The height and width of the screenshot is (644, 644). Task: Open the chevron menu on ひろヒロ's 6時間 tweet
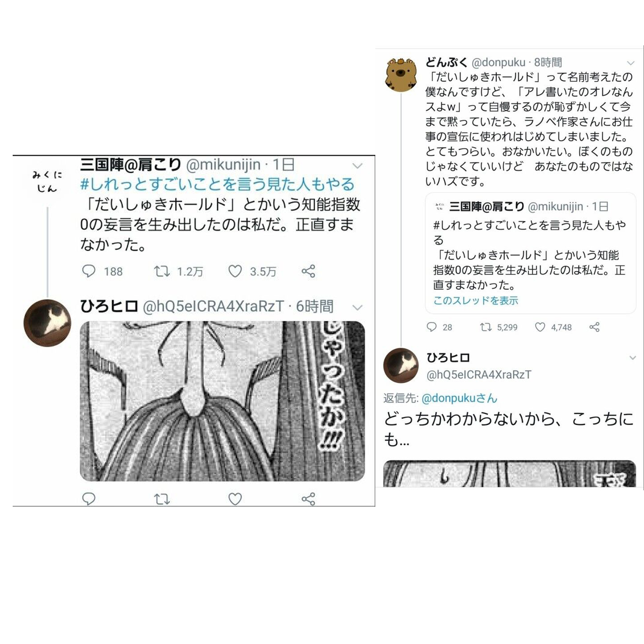click(357, 307)
